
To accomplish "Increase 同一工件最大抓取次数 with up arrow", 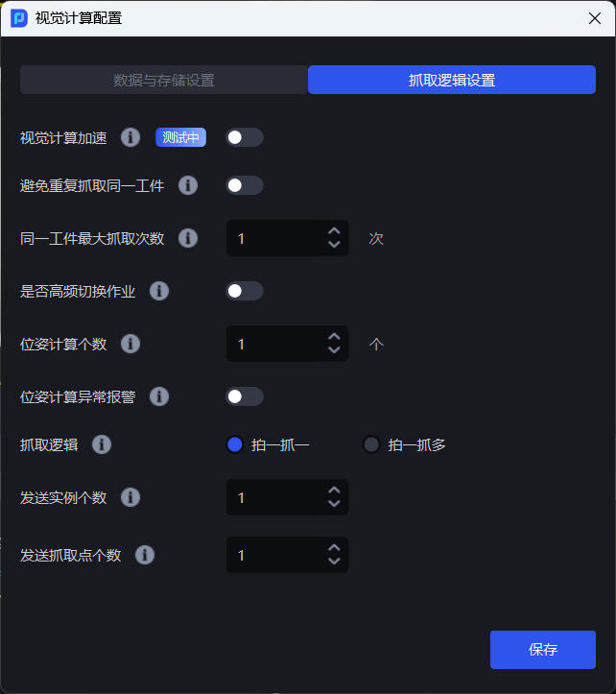I will 334,231.
